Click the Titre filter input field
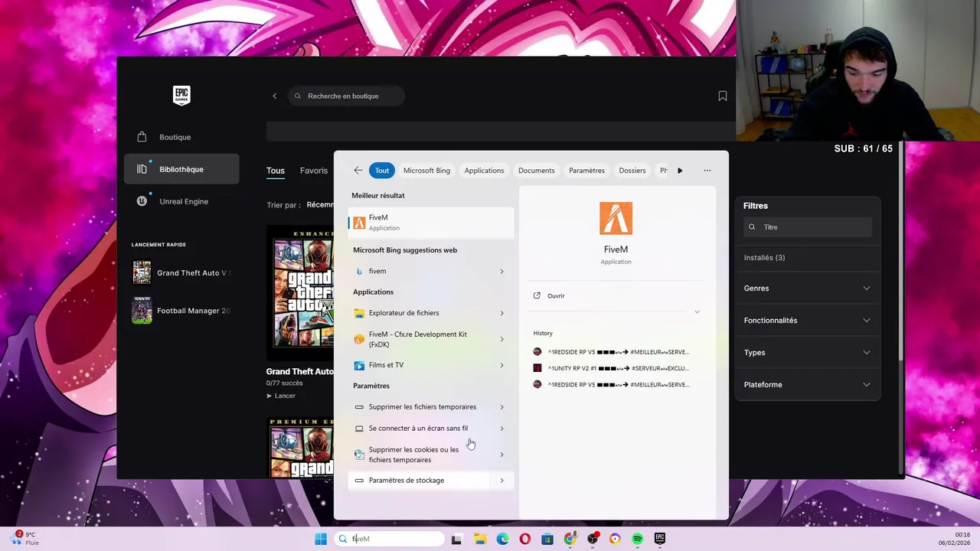This screenshot has width=980, height=551. coord(808,227)
